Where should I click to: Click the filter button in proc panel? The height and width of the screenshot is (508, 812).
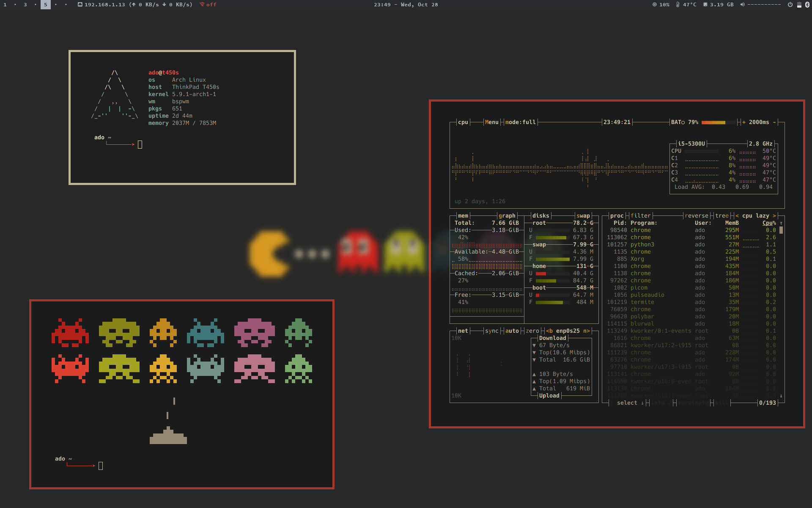point(640,216)
